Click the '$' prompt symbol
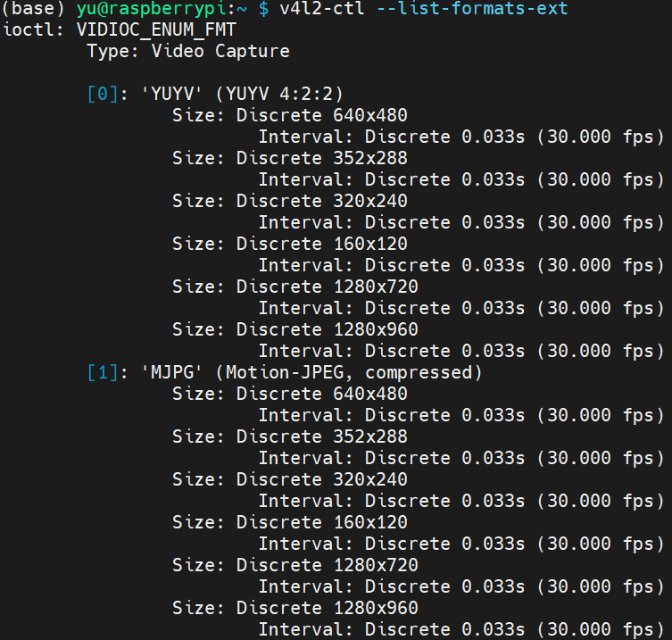The image size is (672, 640). [x=263, y=9]
